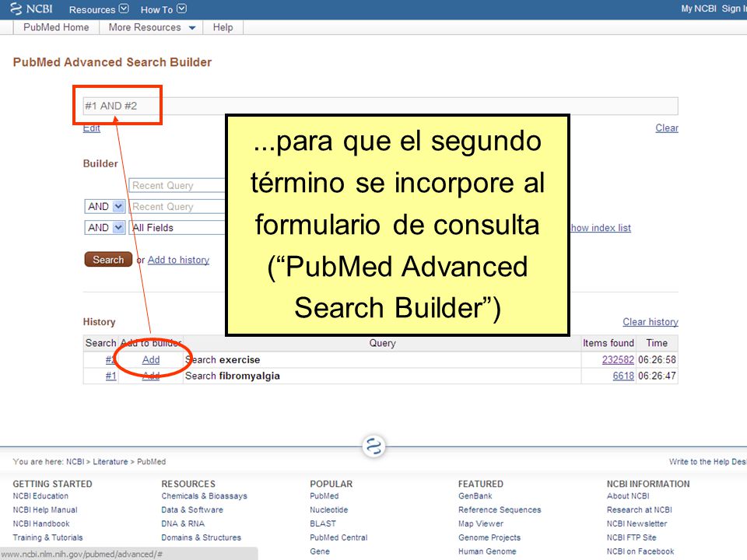Open NCBI Newsletter link
Viewport: 747px width, 560px height.
click(x=637, y=523)
